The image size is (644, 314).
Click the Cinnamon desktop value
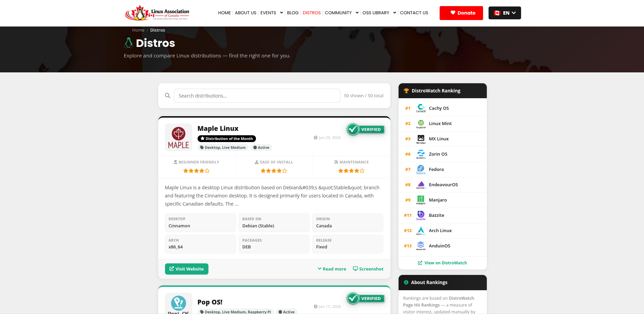pyautogui.click(x=179, y=226)
